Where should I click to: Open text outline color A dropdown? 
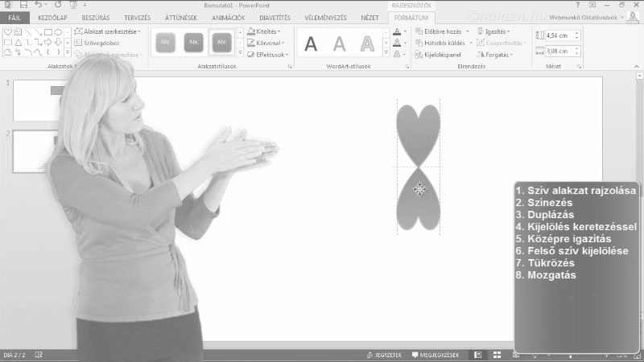pos(405,43)
